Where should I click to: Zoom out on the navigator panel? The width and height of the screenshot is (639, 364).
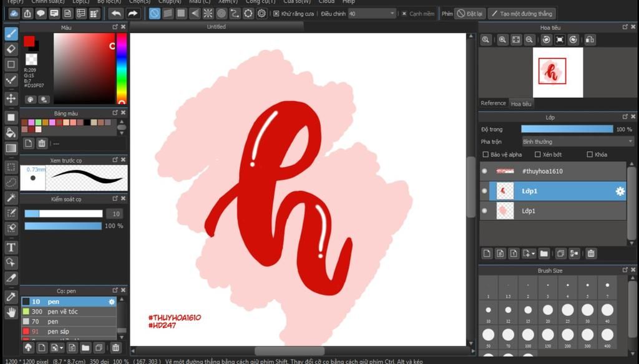tap(529, 39)
